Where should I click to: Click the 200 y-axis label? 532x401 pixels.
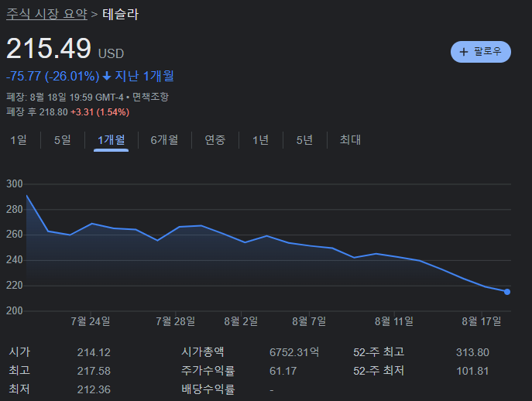(14, 310)
